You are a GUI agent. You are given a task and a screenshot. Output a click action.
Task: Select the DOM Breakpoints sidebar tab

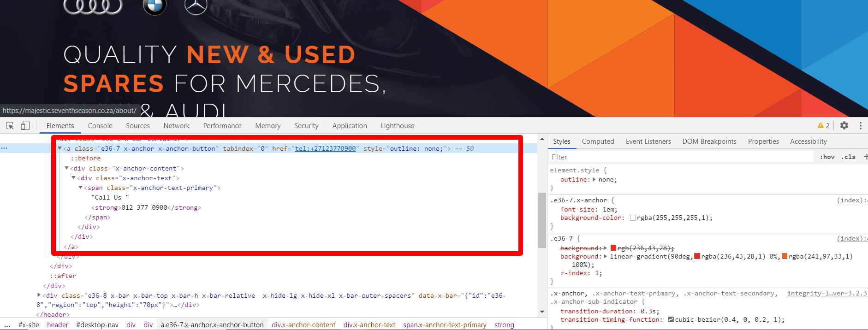tap(709, 141)
